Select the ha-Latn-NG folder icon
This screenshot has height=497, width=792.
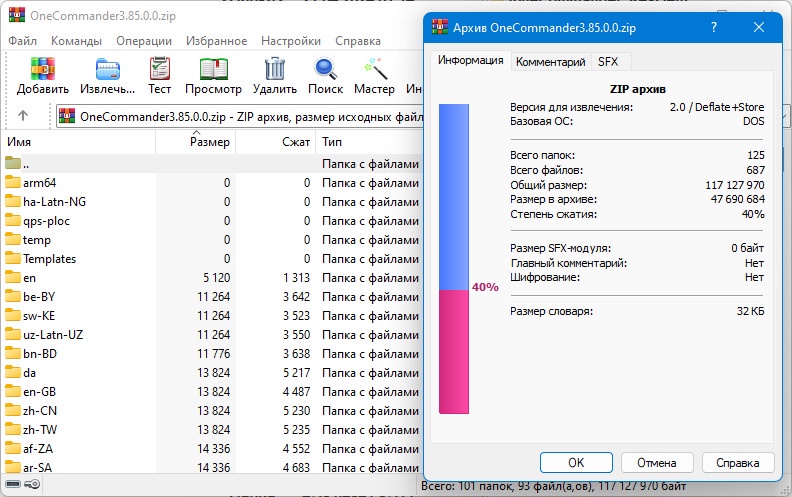(x=13, y=202)
